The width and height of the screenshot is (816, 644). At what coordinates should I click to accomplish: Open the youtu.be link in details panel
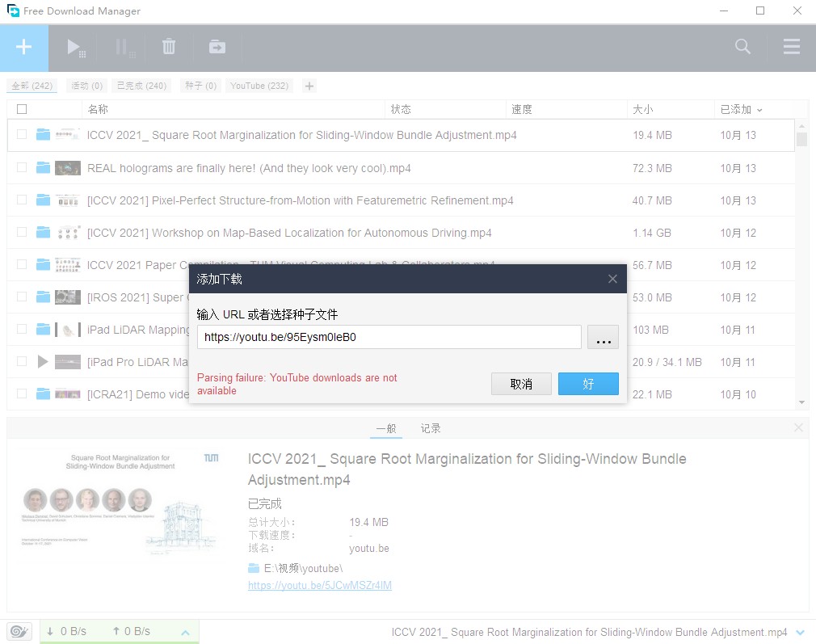320,585
